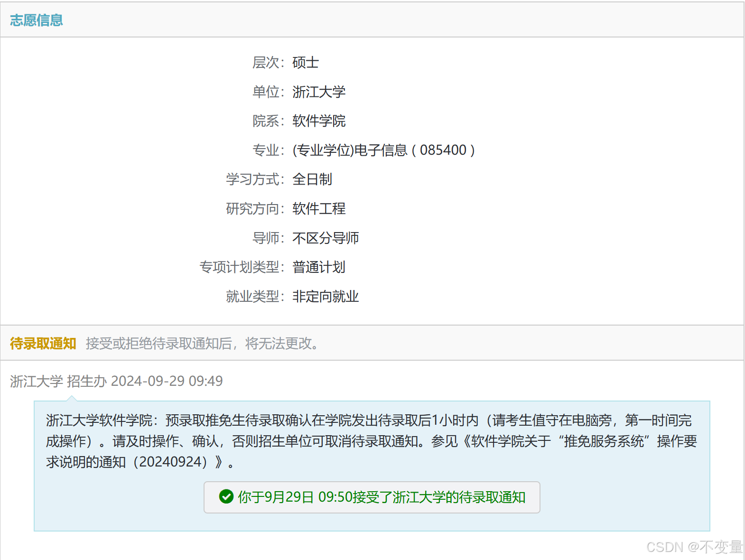The width and height of the screenshot is (745, 560).
Task: Select the department value 软件学院
Action: (x=319, y=121)
